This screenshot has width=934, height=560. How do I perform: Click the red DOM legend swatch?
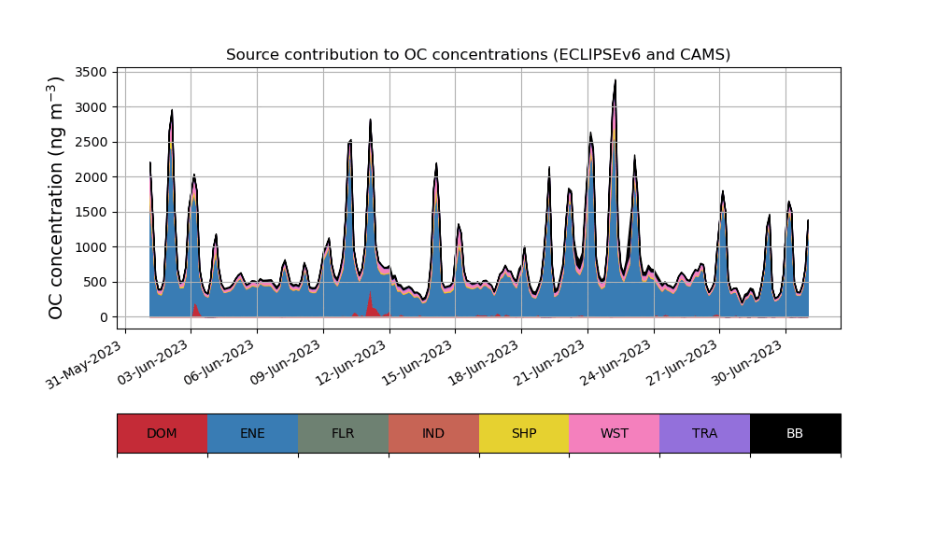162,433
